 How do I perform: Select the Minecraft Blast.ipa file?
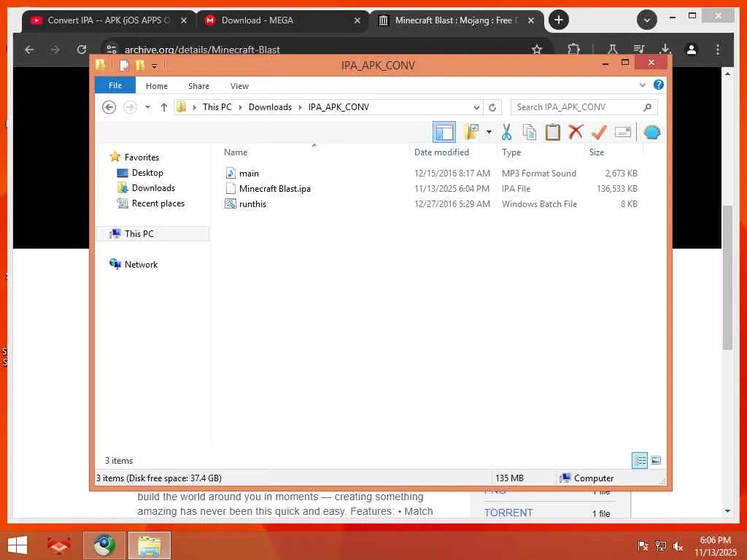[274, 189]
